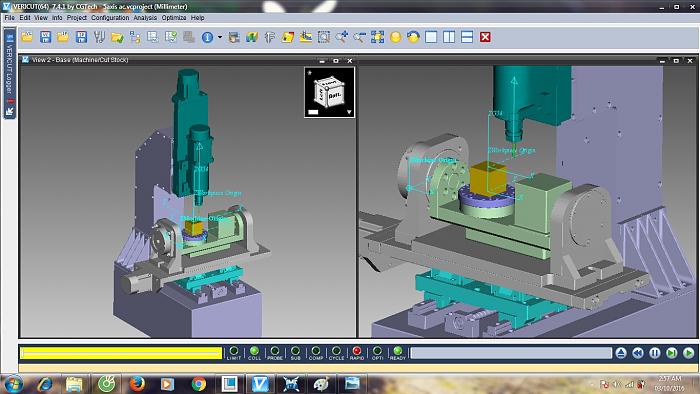Choose the single view layout icon
The image size is (700, 394).
pos(431,37)
